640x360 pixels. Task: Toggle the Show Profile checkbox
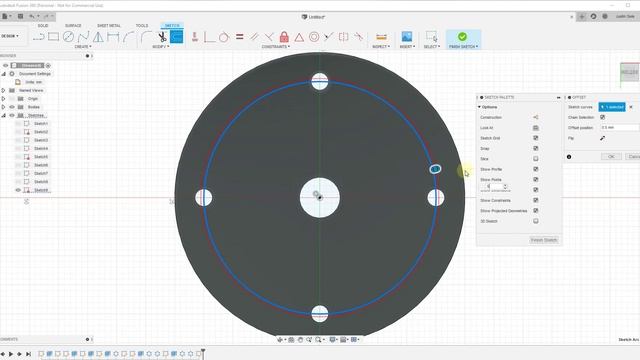(x=536, y=169)
